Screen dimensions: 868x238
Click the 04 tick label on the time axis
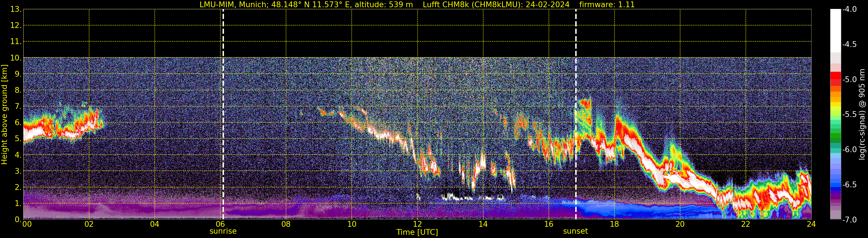tap(155, 224)
